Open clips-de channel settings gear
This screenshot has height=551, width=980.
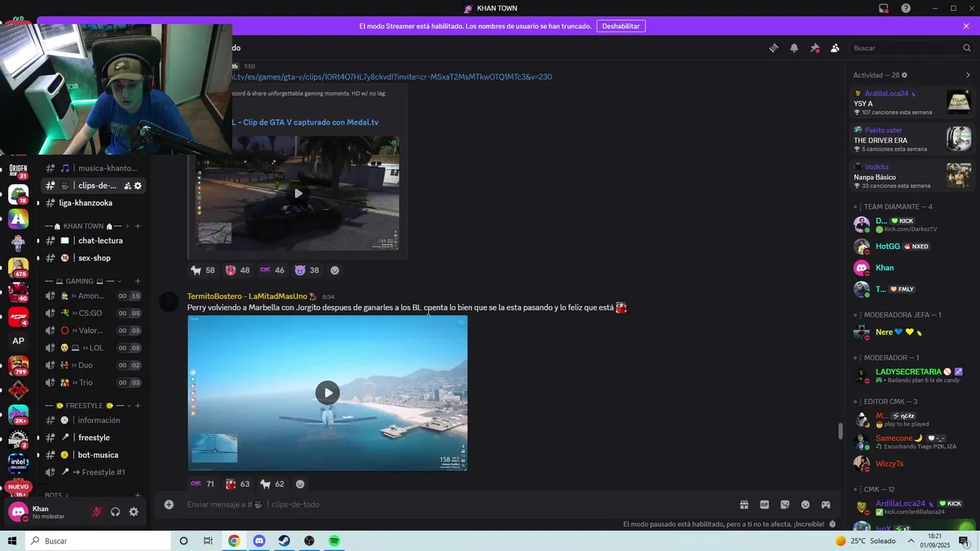click(138, 185)
